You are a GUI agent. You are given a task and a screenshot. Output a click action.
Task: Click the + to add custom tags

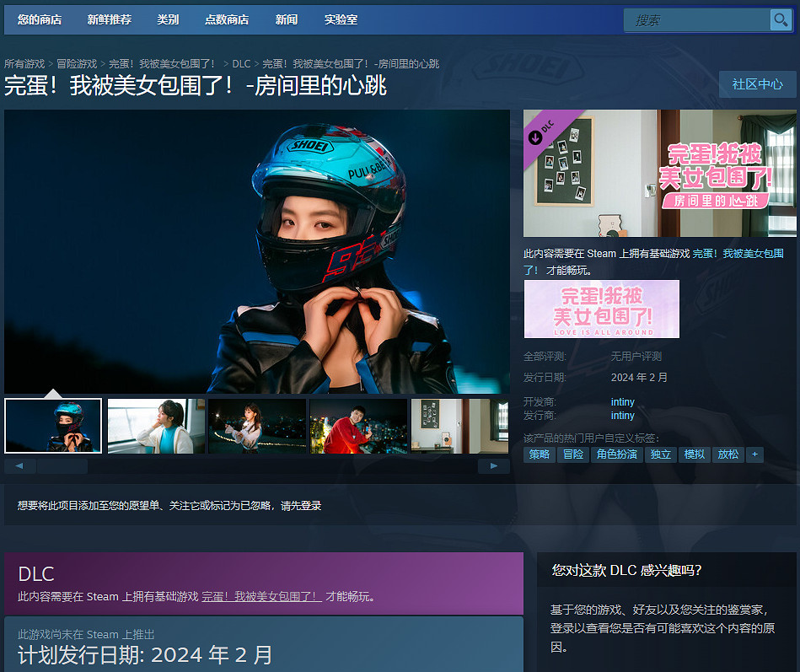[x=754, y=454]
